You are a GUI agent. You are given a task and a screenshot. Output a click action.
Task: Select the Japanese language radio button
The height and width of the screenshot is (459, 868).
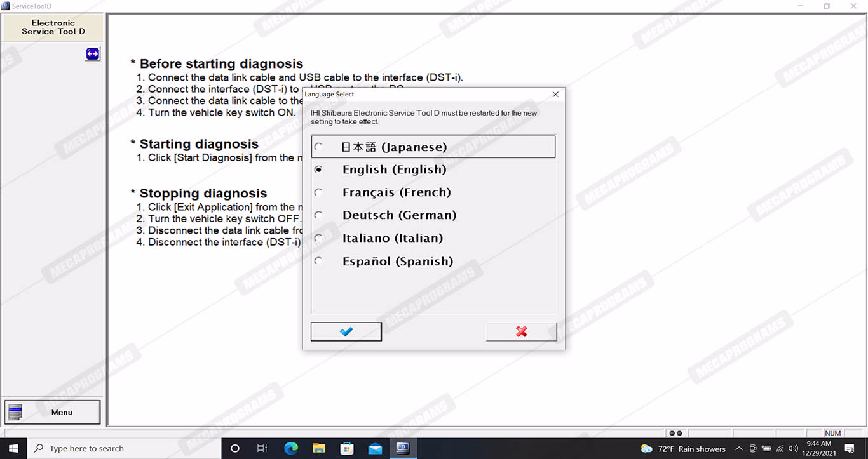[x=318, y=147]
